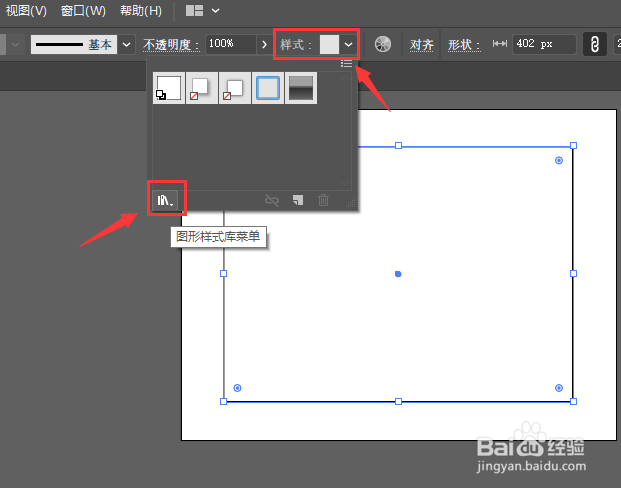Click the recolor artwork wheel icon
This screenshot has width=621, height=488.
pyautogui.click(x=383, y=44)
